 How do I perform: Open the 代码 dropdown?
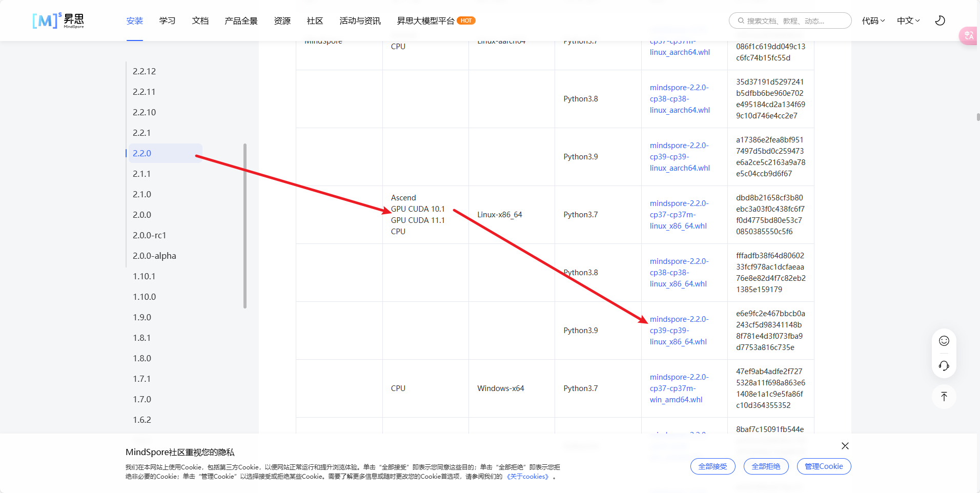tap(873, 20)
